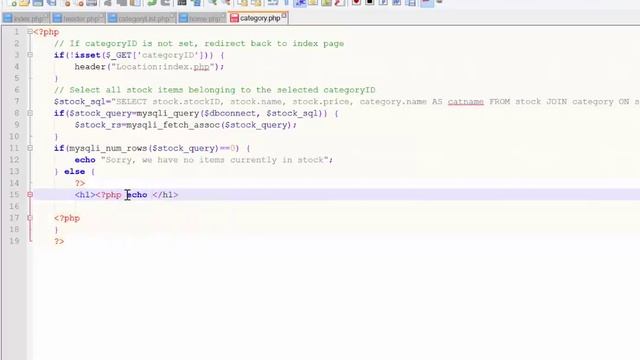Switch to the categoryList.php tab
Screen dimensions: 640x360
tap(142, 18)
